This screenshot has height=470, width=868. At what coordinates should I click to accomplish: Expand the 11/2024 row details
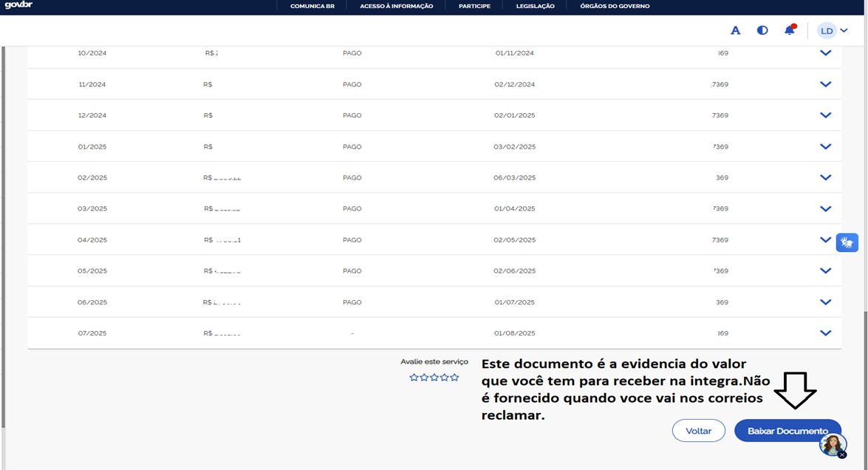pyautogui.click(x=825, y=84)
